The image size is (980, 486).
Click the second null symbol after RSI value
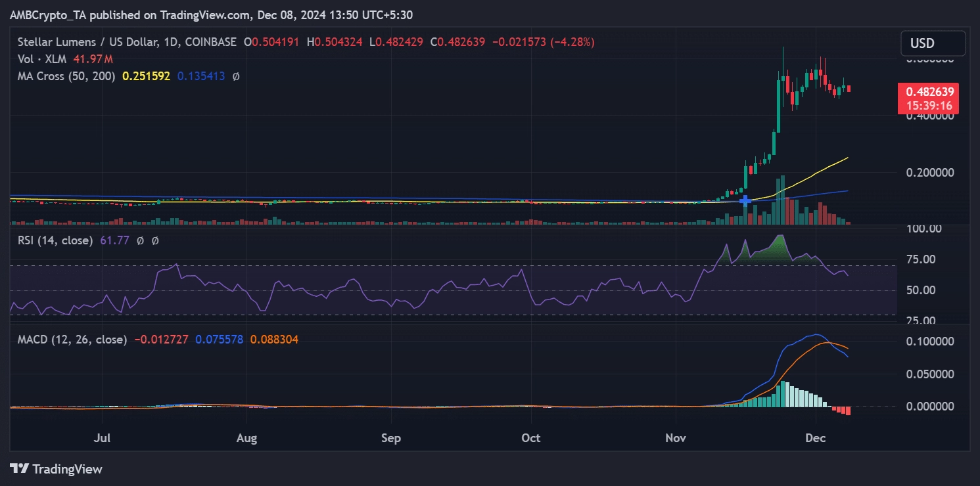(155, 241)
